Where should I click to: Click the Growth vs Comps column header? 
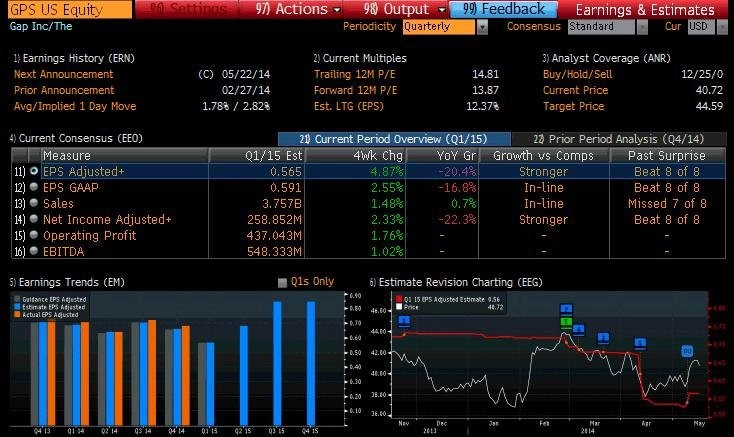tap(544, 155)
